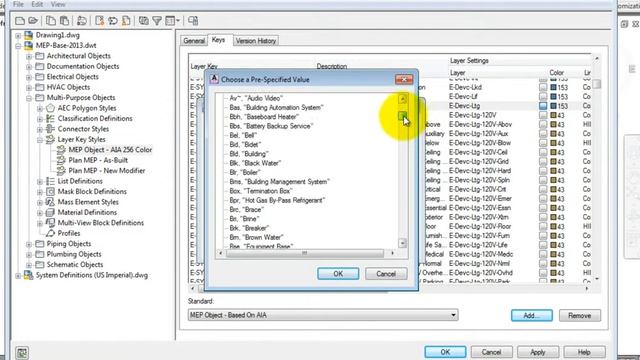This screenshot has width=640, height=360.
Task: Click the Mask Block Definitions icon
Action: (x=50, y=191)
